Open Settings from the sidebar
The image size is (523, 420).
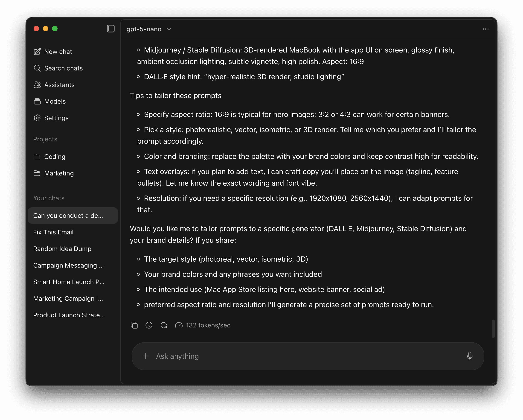click(56, 118)
